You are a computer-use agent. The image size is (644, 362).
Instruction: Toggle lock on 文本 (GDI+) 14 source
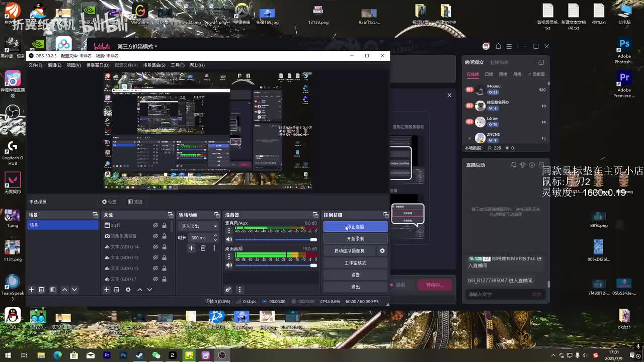pos(164,247)
